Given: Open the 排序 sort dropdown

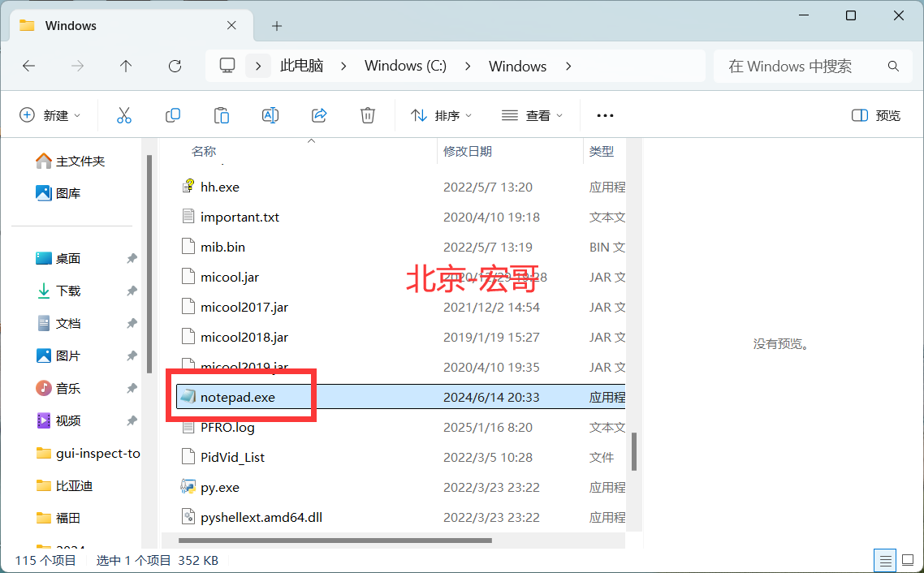Looking at the screenshot, I should [442, 115].
